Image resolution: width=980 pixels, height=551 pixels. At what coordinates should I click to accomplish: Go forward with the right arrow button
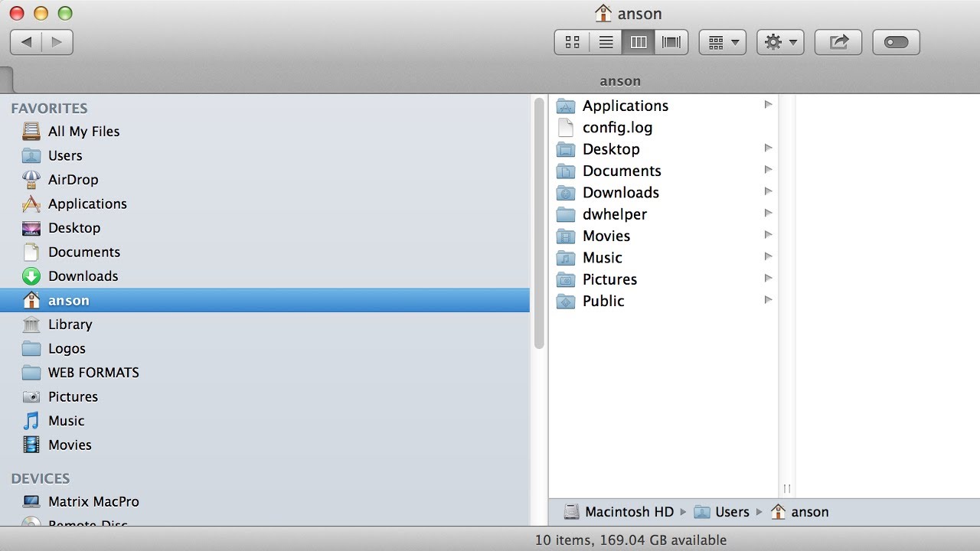pyautogui.click(x=57, y=42)
